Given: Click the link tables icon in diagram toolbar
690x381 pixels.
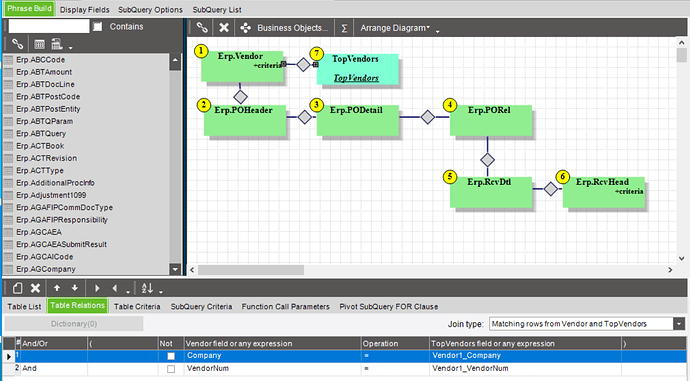Looking at the screenshot, I should coord(202,28).
